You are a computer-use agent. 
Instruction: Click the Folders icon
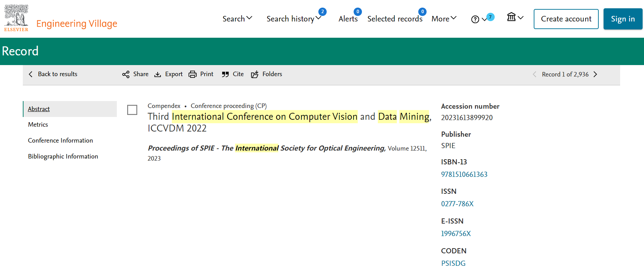[255, 74]
